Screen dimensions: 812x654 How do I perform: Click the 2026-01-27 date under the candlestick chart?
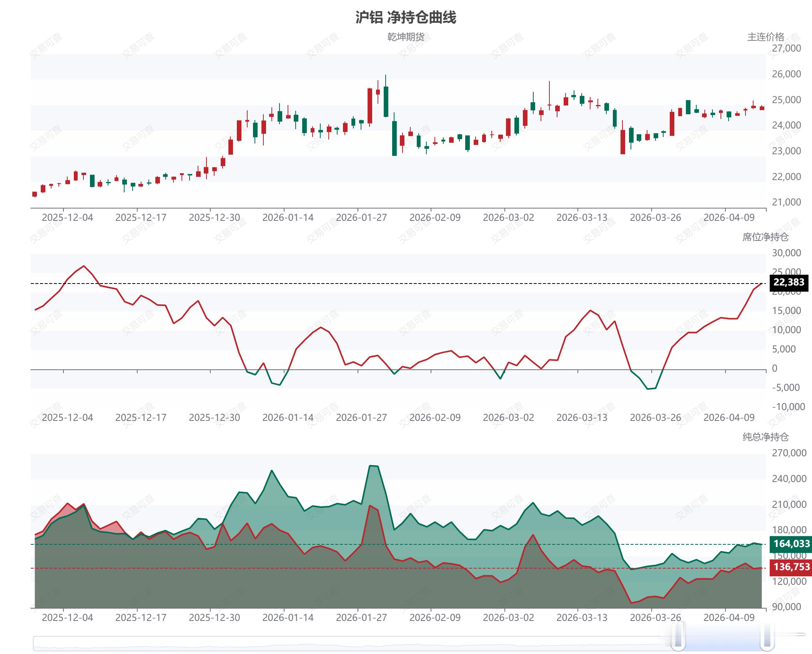point(361,218)
